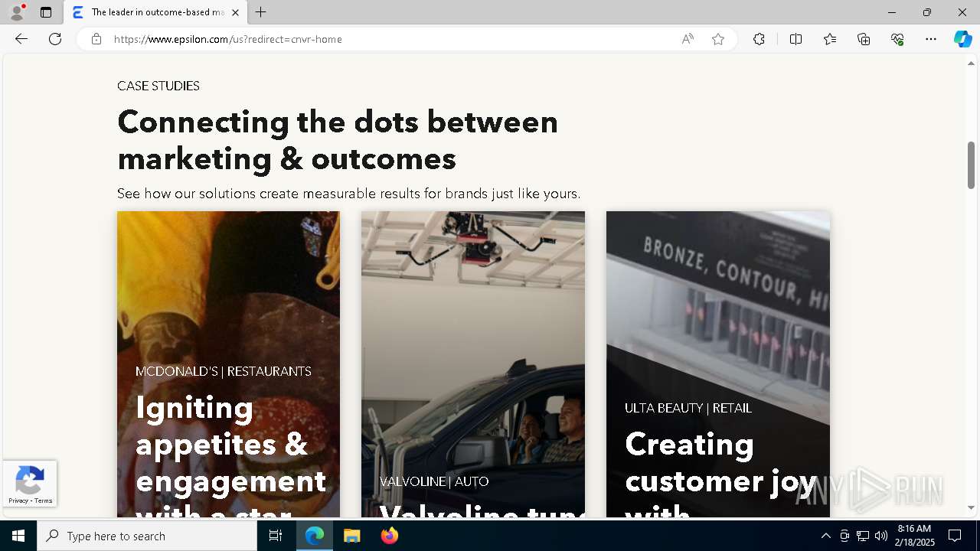Open Tab actions menu

46,12
